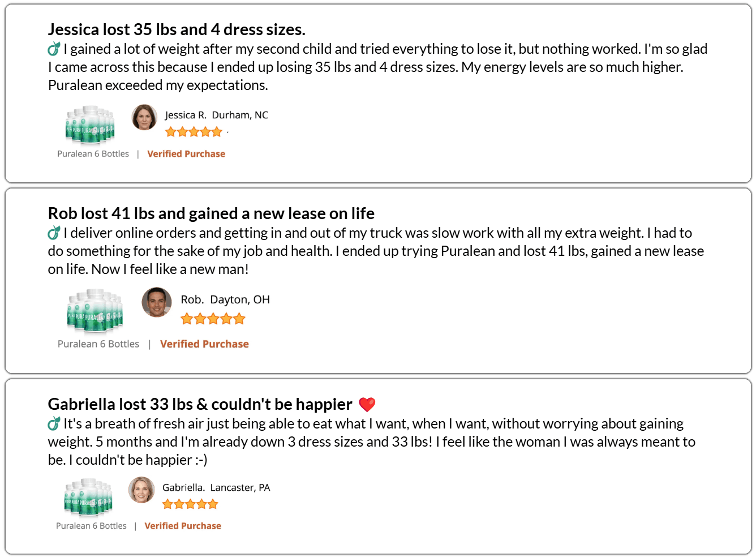Click the green leaf icon in Rob's review
Viewport: 756px width, 557px height.
coord(54,233)
